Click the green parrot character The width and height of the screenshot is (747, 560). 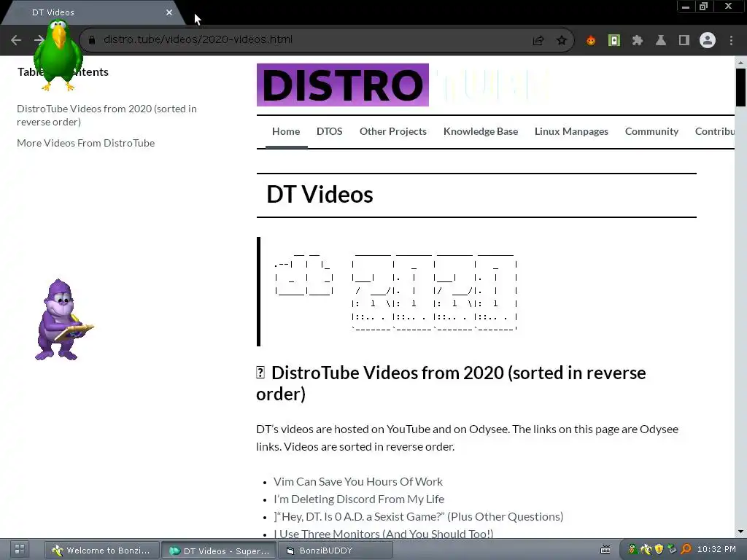[x=58, y=55]
